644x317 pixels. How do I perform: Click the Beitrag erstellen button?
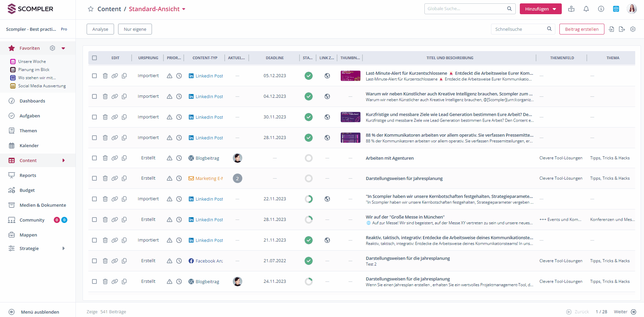click(581, 29)
